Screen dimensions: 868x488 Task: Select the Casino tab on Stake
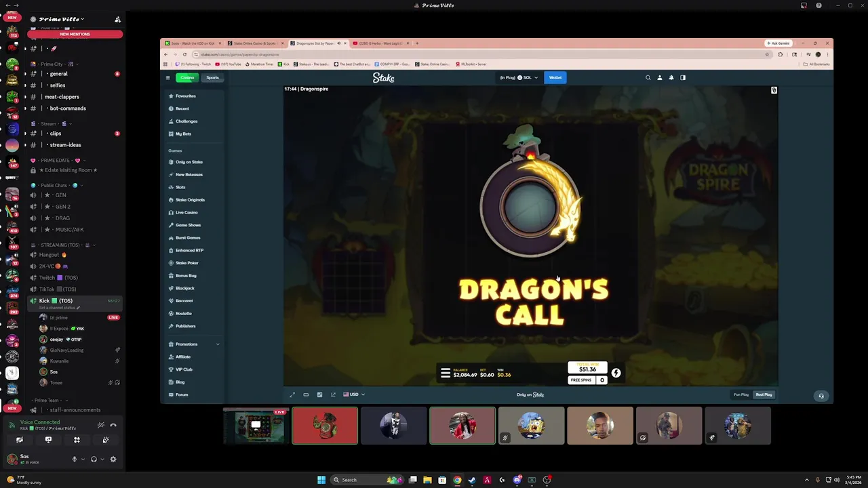187,77
